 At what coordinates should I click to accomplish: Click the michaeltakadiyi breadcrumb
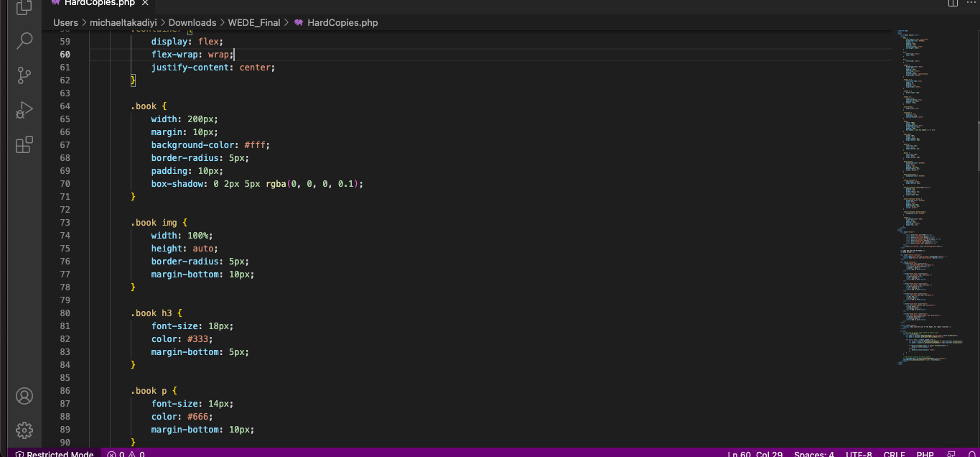[123, 22]
